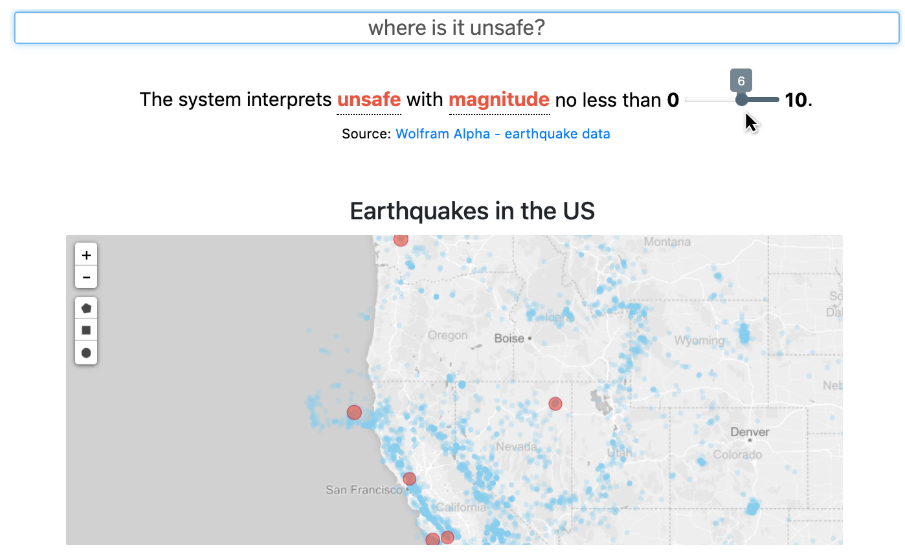Image resolution: width=905 pixels, height=554 pixels.
Task: Open the highlighted "unsafe" term
Action: click(x=369, y=100)
